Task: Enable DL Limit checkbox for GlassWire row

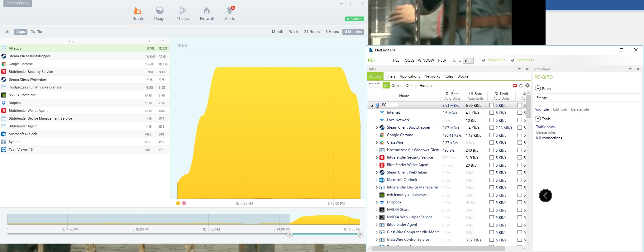Action: coord(492,143)
